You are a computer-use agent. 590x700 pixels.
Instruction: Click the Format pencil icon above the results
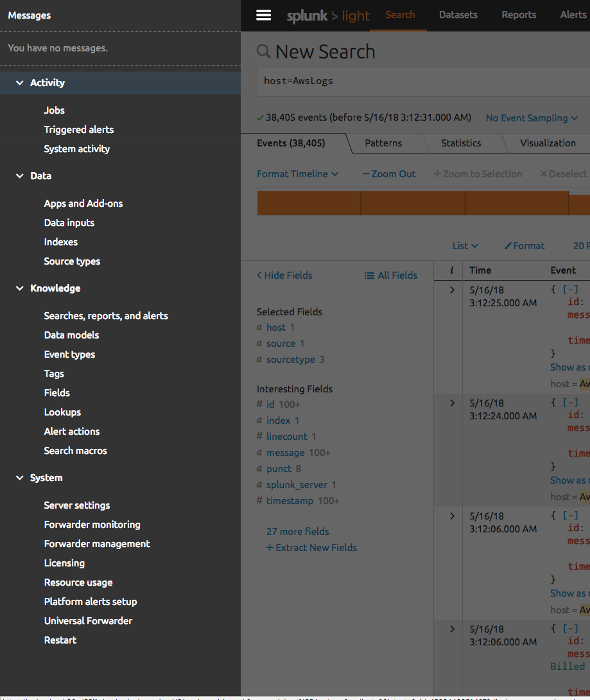pos(508,245)
